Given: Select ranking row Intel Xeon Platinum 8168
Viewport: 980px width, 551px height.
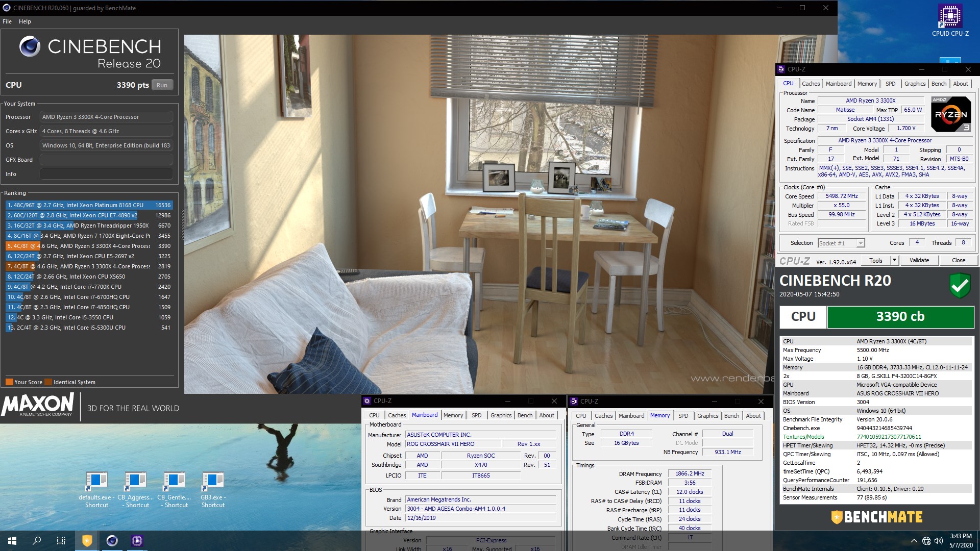Looking at the screenshot, I should pyautogui.click(x=89, y=205).
